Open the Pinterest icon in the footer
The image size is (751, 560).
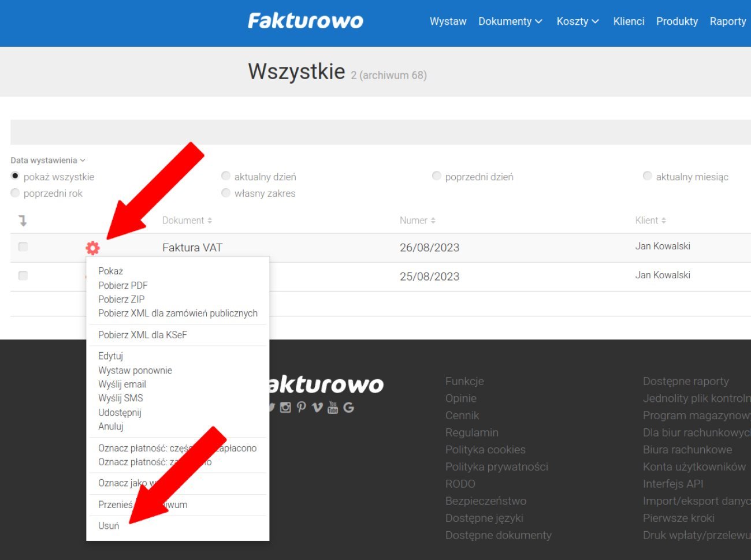point(301,408)
